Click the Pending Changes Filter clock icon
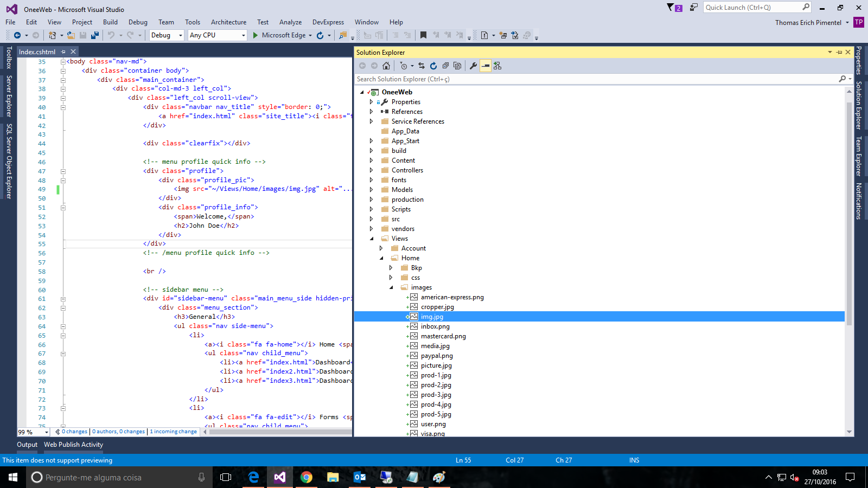868x488 pixels. pos(403,66)
